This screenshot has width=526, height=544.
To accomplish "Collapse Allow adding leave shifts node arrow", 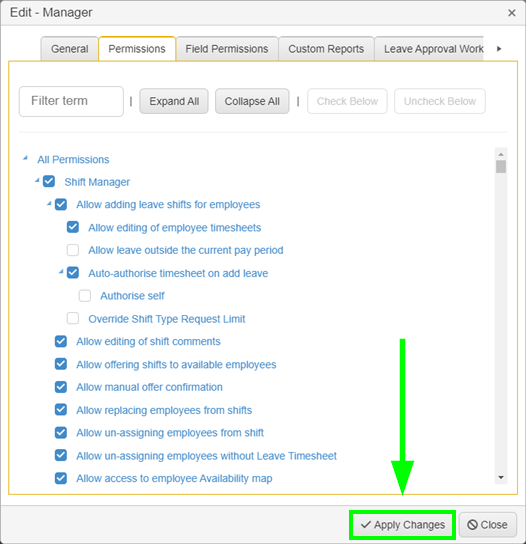I will (49, 203).
